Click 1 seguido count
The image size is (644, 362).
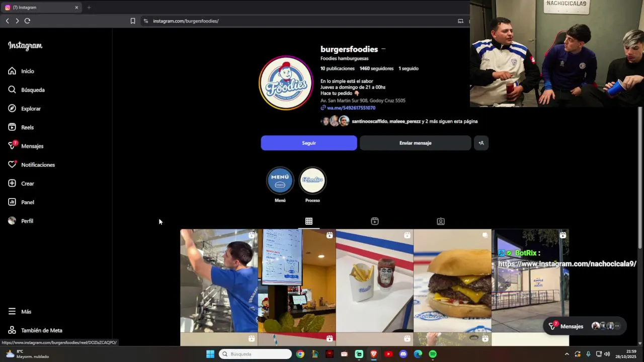[x=409, y=68]
